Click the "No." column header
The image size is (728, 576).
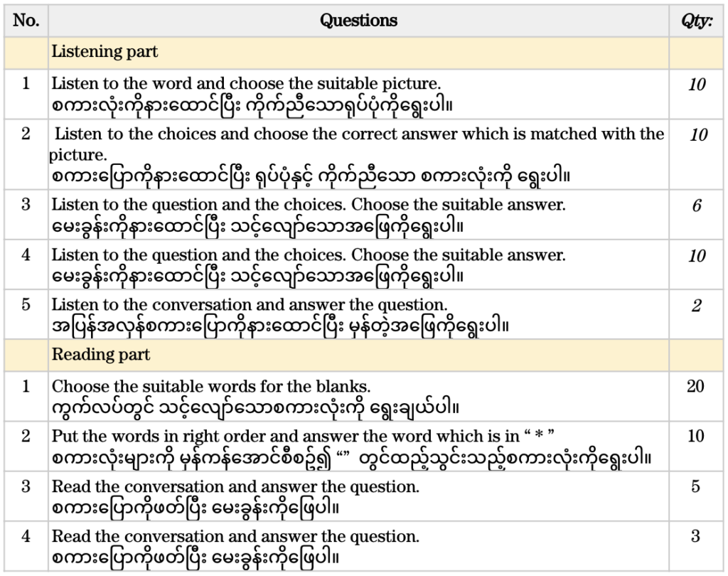pyautogui.click(x=26, y=21)
